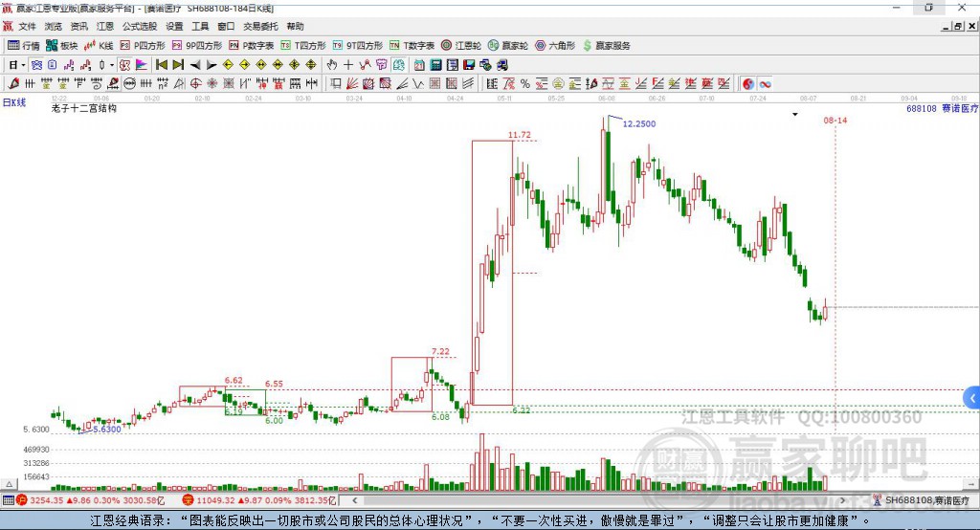This screenshot has height=530, width=980.
Task: Click the black left-arrow step icon
Action: (x=195, y=65)
